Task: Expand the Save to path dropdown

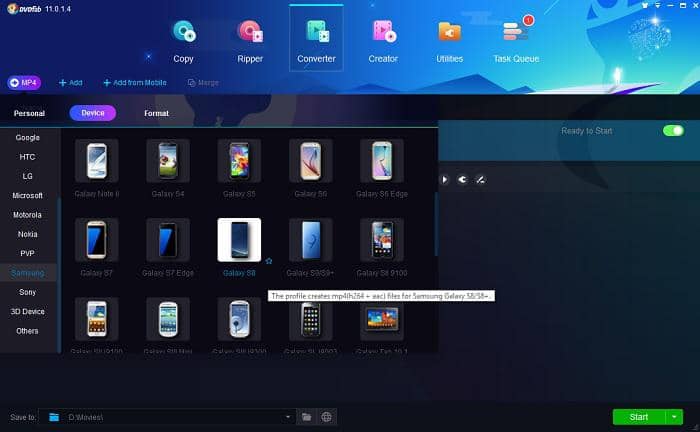Action: coord(288,417)
